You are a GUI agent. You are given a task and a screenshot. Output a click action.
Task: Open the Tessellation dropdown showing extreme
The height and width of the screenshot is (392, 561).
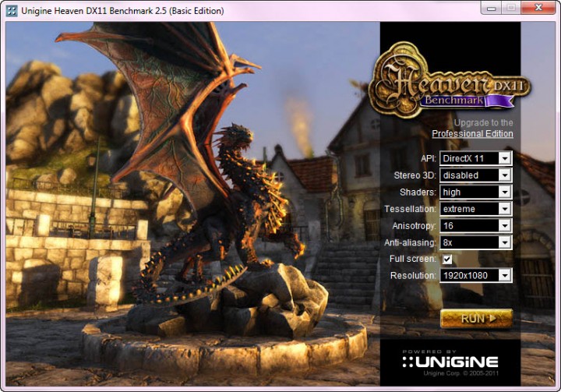tap(476, 209)
